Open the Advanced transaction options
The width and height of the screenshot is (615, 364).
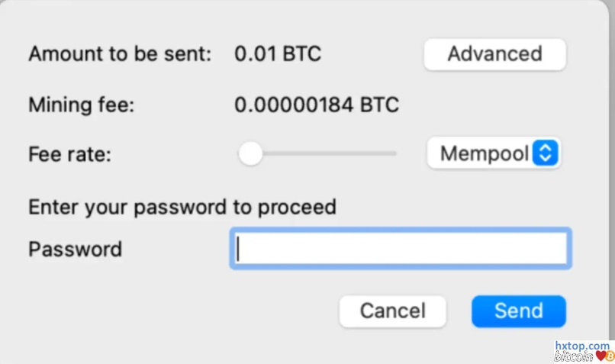coord(494,54)
